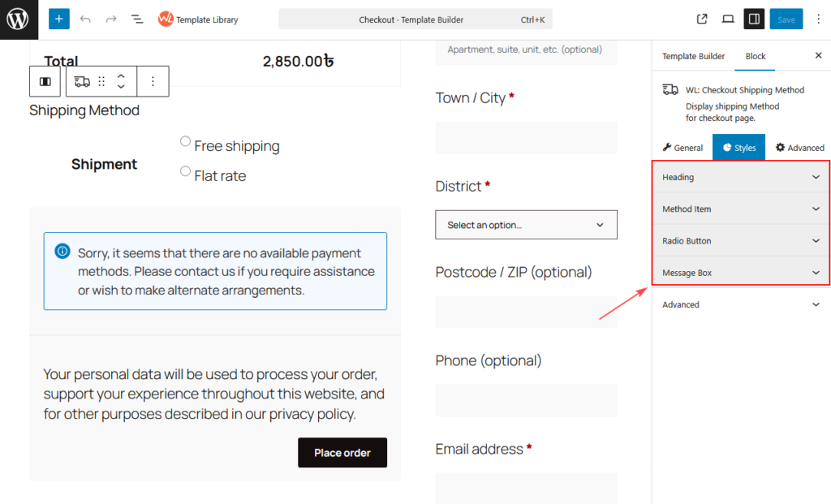Open the block toolbar three-dot options
The height and width of the screenshot is (504, 831).
pos(153,81)
